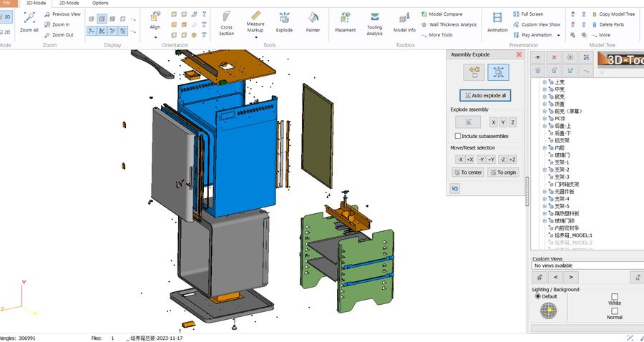Viewport: 644px width, 342px height.
Task: Expand the 元器件板 tree node
Action: tap(545, 192)
